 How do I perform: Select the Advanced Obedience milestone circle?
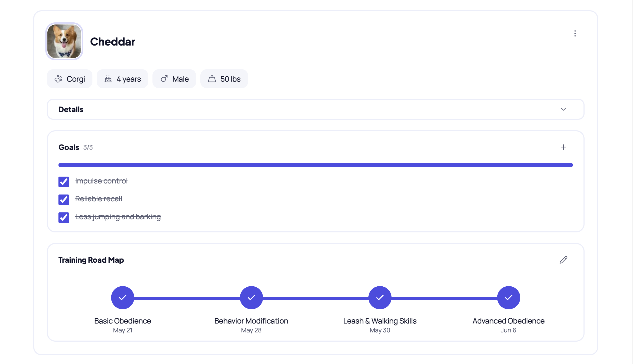508,297
